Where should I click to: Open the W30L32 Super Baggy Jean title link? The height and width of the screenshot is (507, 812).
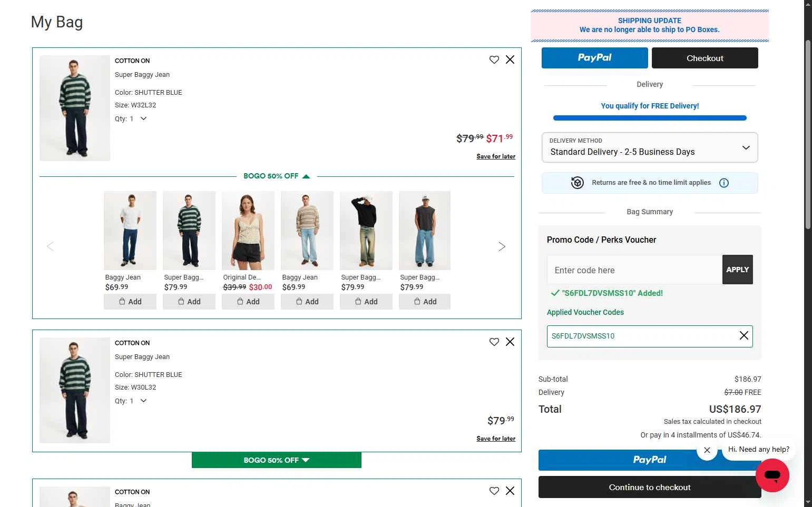click(x=142, y=357)
